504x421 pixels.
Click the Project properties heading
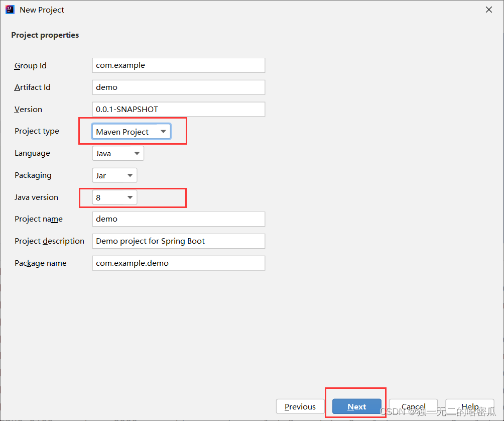[45, 35]
